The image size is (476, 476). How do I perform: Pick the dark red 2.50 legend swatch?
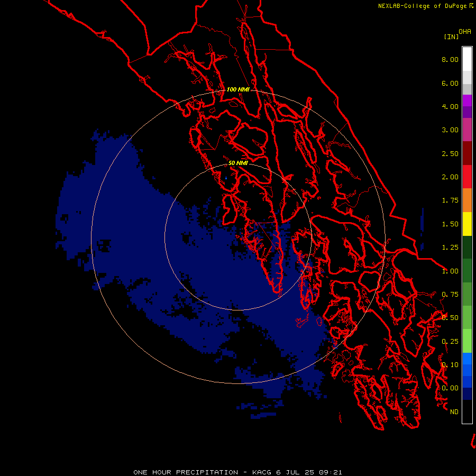click(x=467, y=153)
